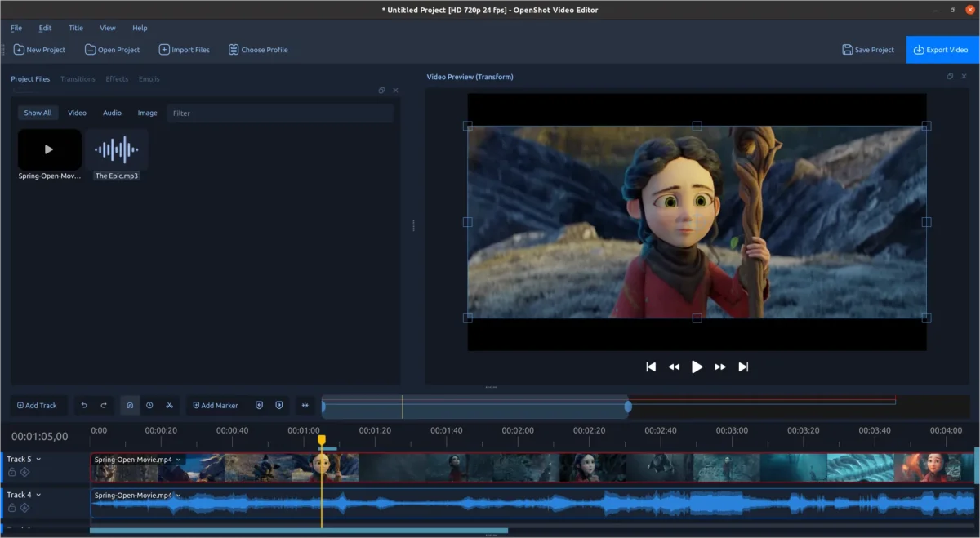
Task: Float the Project Files panel
Action: [381, 91]
